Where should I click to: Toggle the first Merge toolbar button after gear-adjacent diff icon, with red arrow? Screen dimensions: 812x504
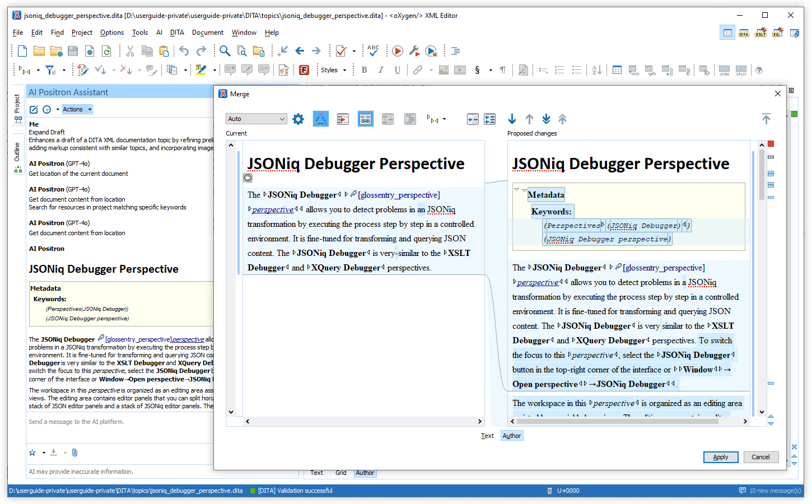click(x=343, y=119)
